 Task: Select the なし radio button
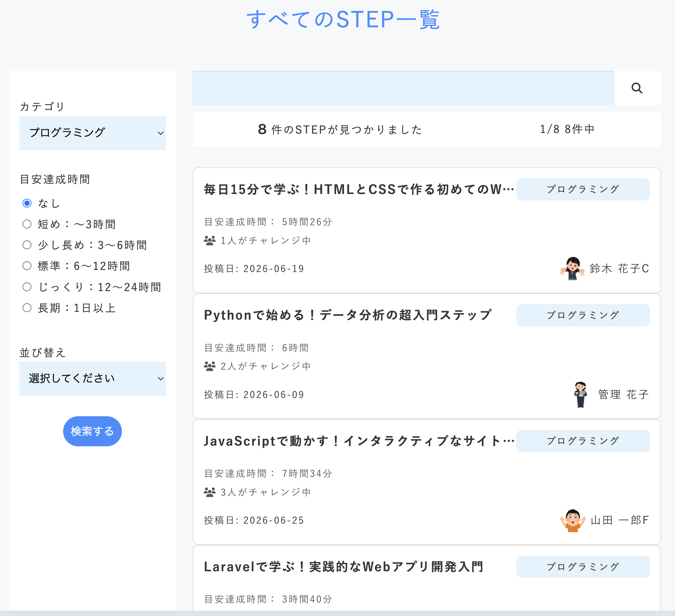click(x=27, y=203)
